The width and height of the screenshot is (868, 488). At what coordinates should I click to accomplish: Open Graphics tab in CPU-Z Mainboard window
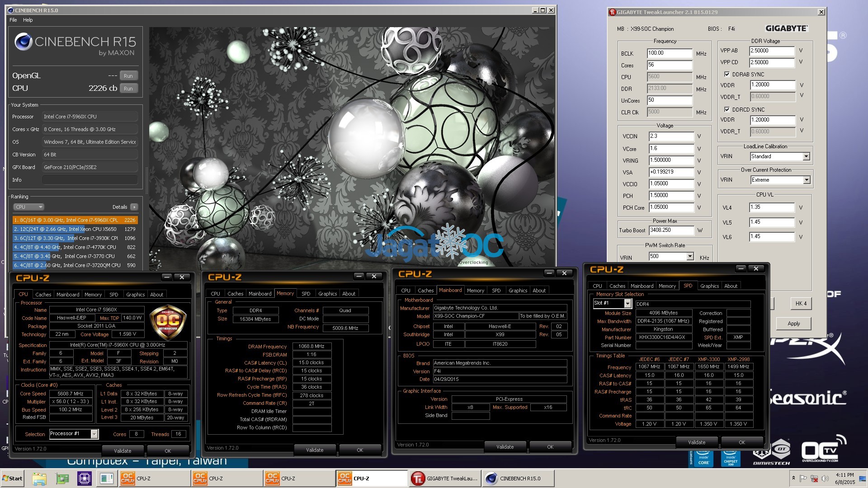coord(518,290)
